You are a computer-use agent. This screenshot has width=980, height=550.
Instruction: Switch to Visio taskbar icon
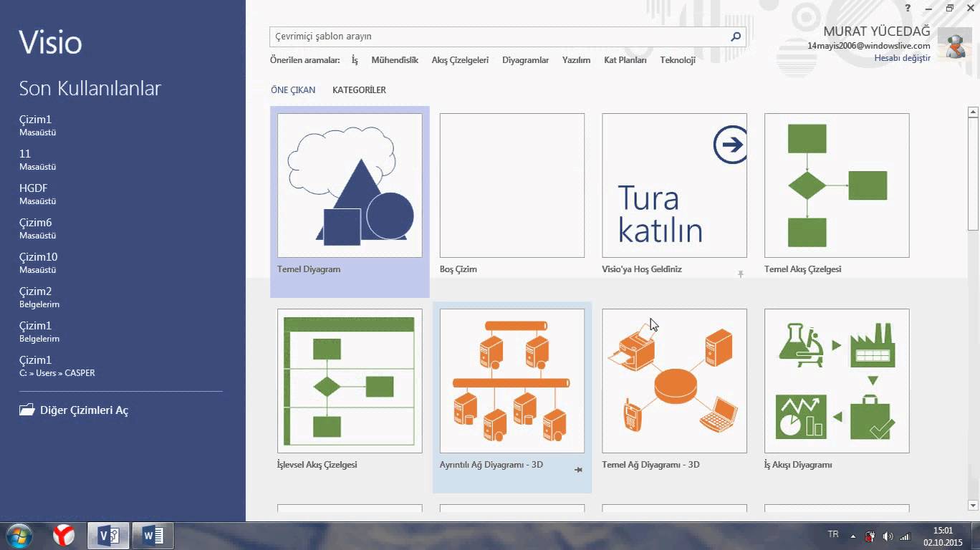[109, 535]
